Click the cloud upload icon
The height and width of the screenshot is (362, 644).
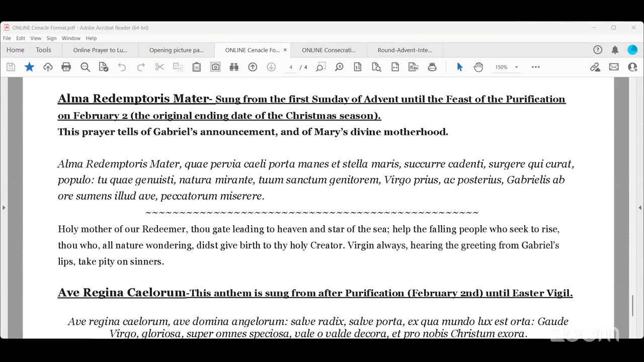click(48, 67)
